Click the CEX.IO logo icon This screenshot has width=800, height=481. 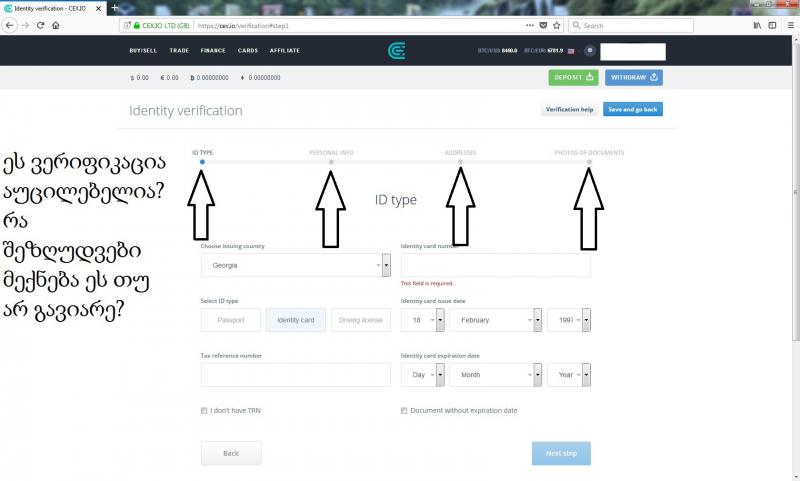click(x=397, y=50)
